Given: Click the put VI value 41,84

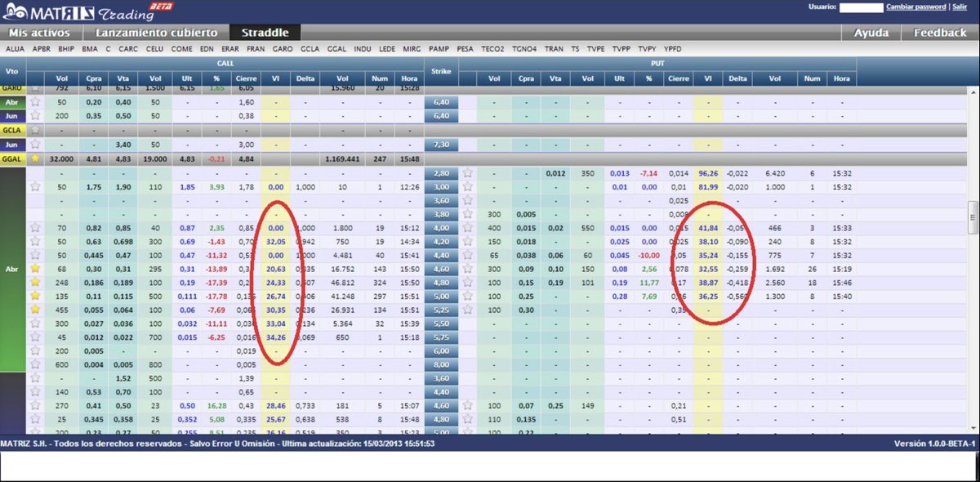Looking at the screenshot, I should pyautogui.click(x=708, y=228).
